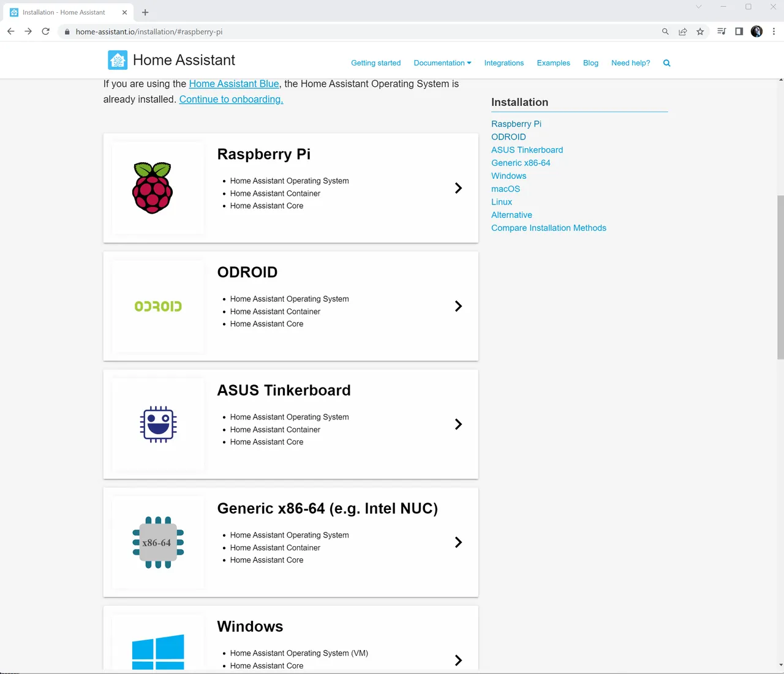
Task: Click 'Home Assistant Core' under ODROID
Action: pos(266,324)
